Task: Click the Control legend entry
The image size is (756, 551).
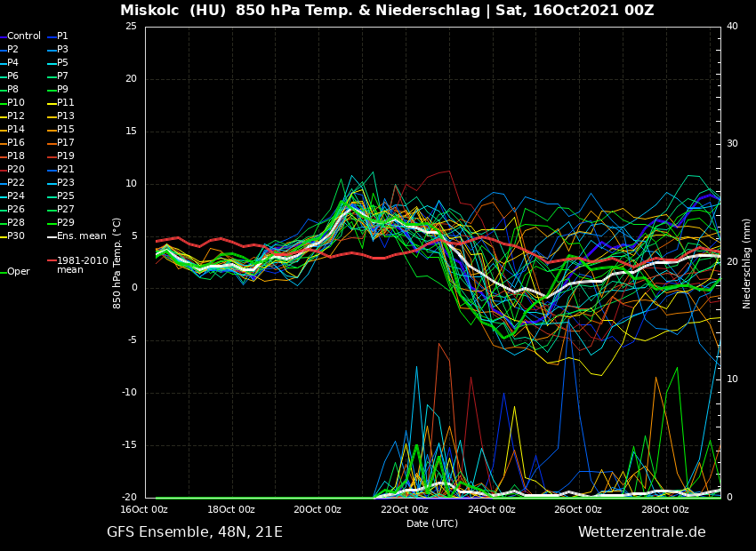Action: [x=23, y=36]
